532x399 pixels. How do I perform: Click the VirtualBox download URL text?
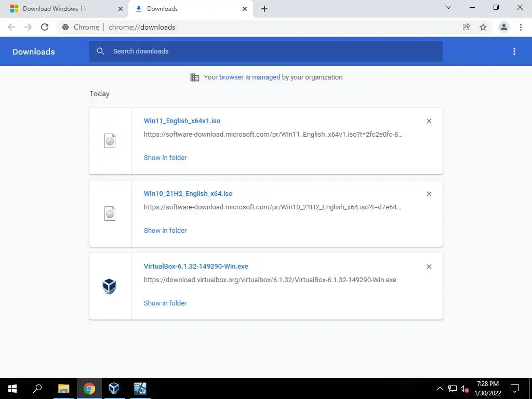coord(270,280)
